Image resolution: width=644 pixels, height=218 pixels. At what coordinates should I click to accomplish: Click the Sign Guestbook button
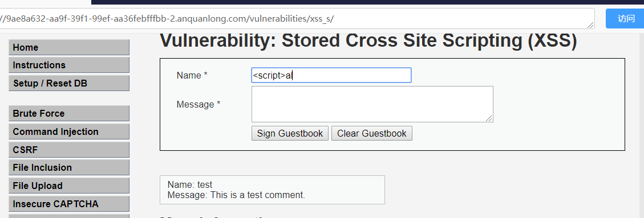pos(290,133)
